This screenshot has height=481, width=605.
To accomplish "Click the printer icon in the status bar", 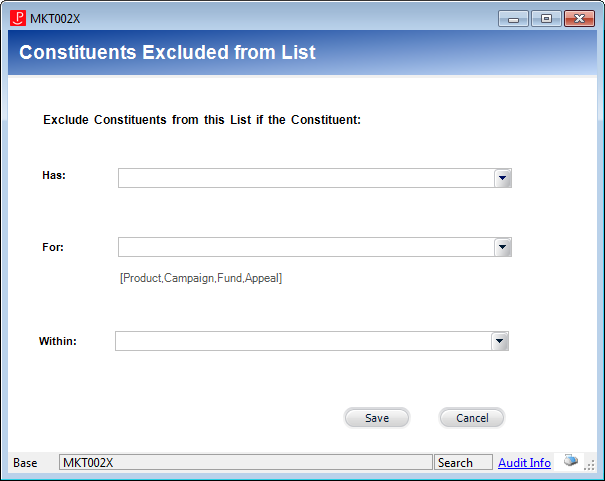I will coord(571,460).
